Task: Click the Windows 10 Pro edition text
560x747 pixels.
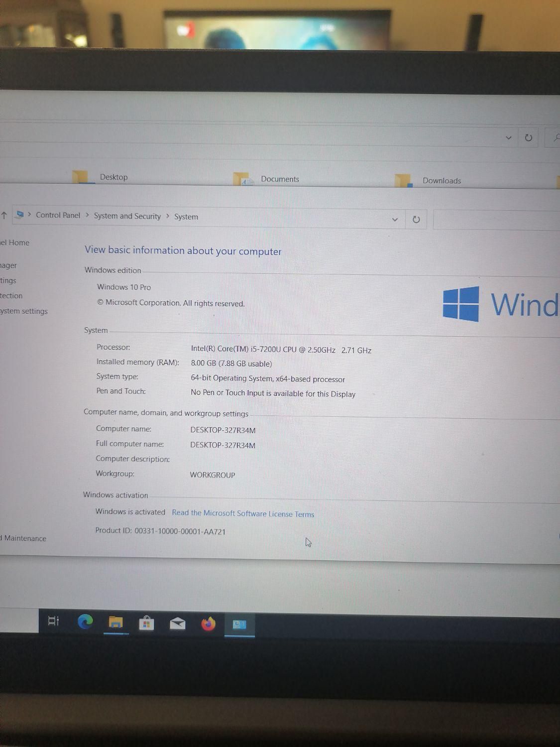Action: coord(124,287)
